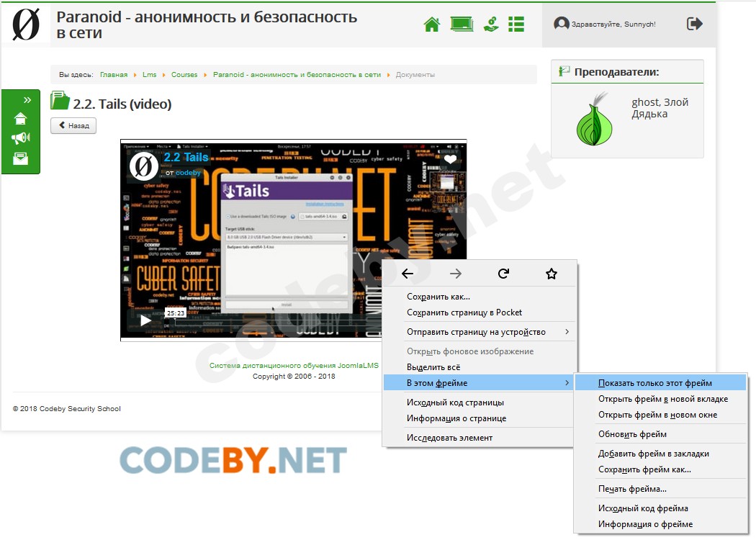
Task: Open the 'Courses' breadcrumb link
Action: click(184, 75)
